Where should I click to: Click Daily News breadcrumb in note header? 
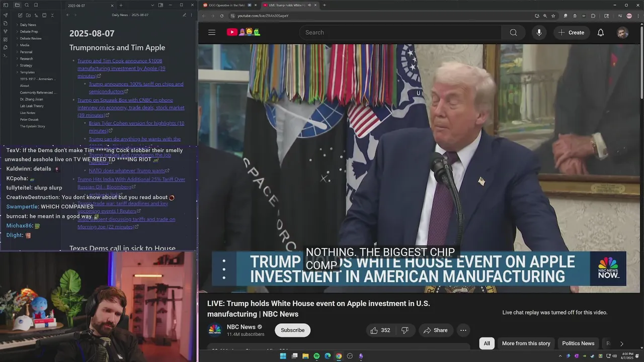[x=120, y=15]
